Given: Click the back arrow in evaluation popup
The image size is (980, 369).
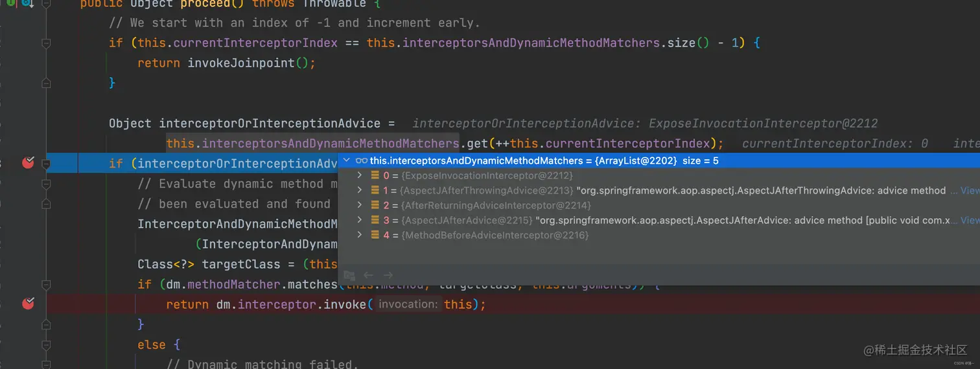Looking at the screenshot, I should click(x=368, y=275).
